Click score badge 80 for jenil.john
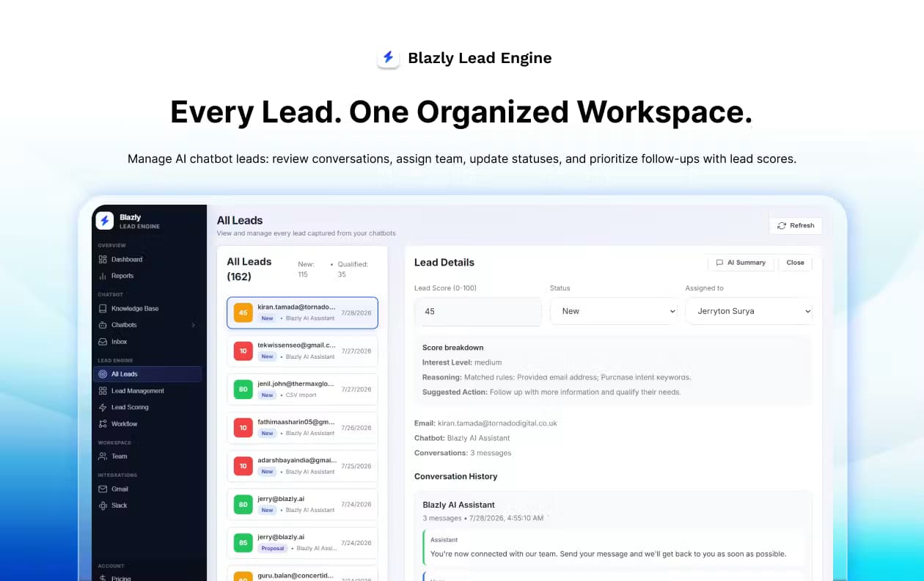924x581 pixels. click(x=243, y=390)
